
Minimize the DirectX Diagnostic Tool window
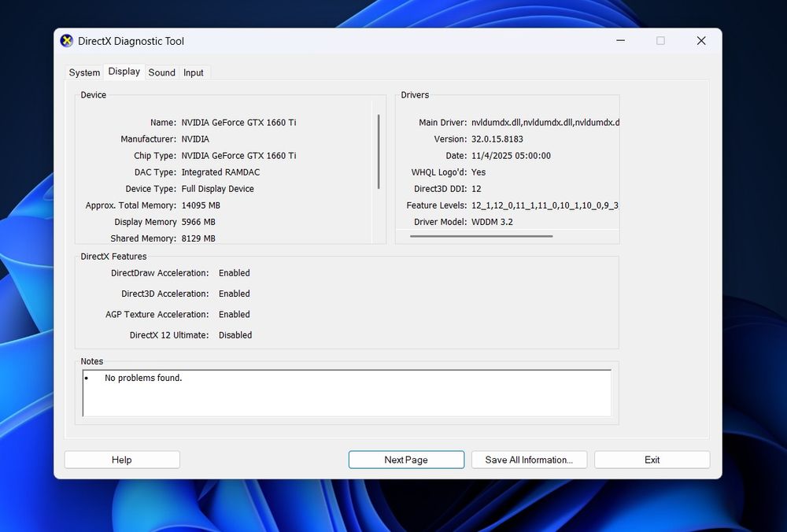(620, 41)
